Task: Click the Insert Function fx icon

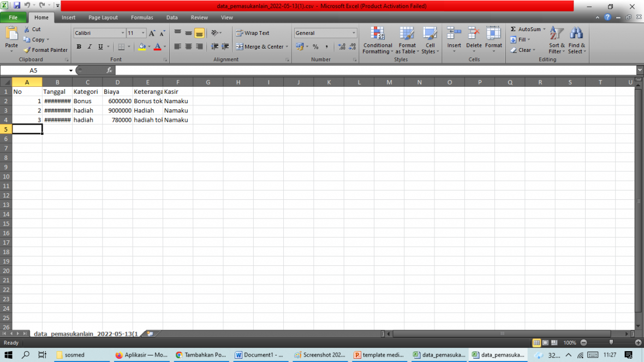Action: point(109,70)
